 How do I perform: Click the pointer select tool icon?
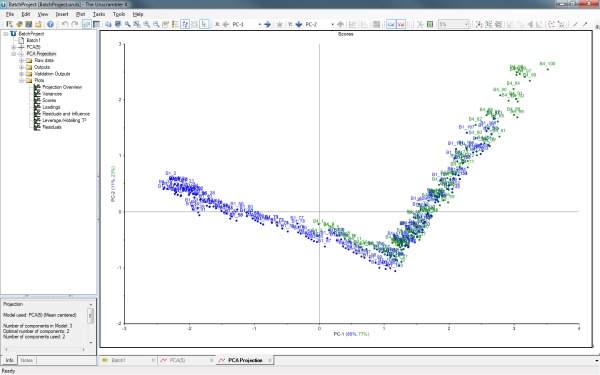coord(204,24)
